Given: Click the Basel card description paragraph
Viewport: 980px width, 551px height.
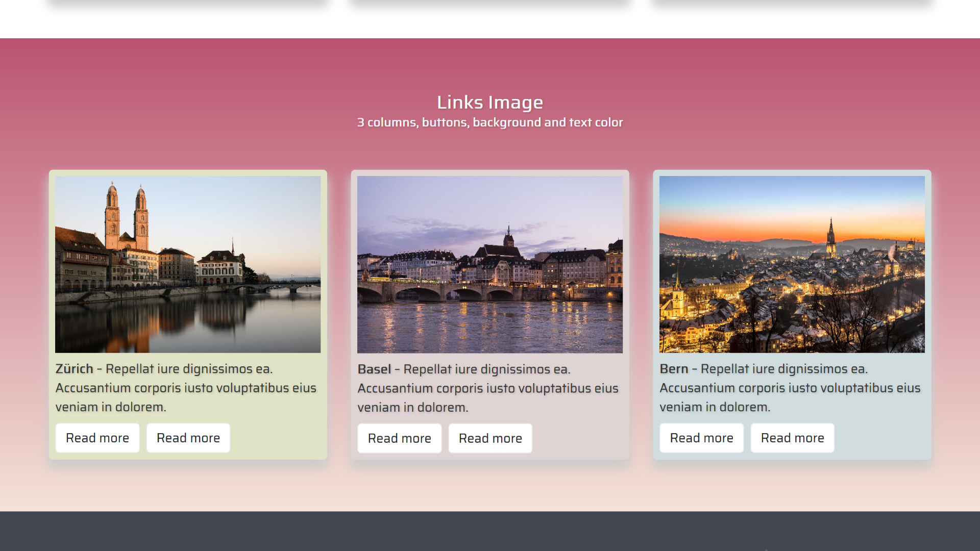Looking at the screenshot, I should (x=488, y=389).
